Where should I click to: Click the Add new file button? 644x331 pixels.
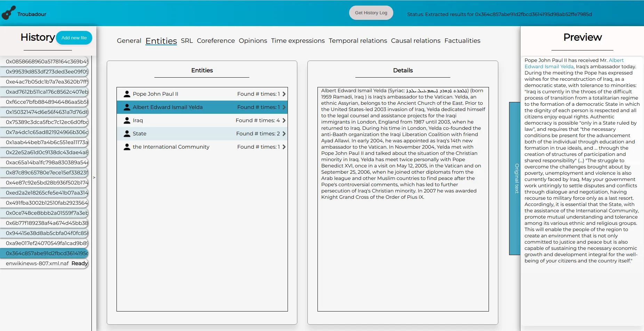pyautogui.click(x=74, y=38)
